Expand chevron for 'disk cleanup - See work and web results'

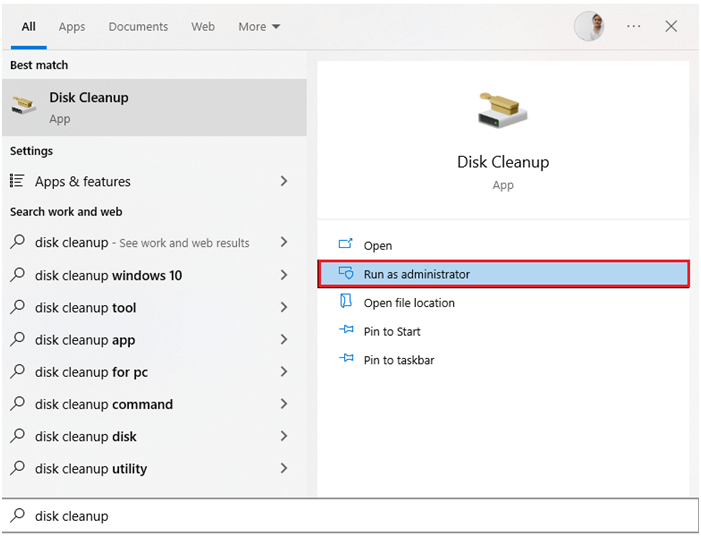284,242
